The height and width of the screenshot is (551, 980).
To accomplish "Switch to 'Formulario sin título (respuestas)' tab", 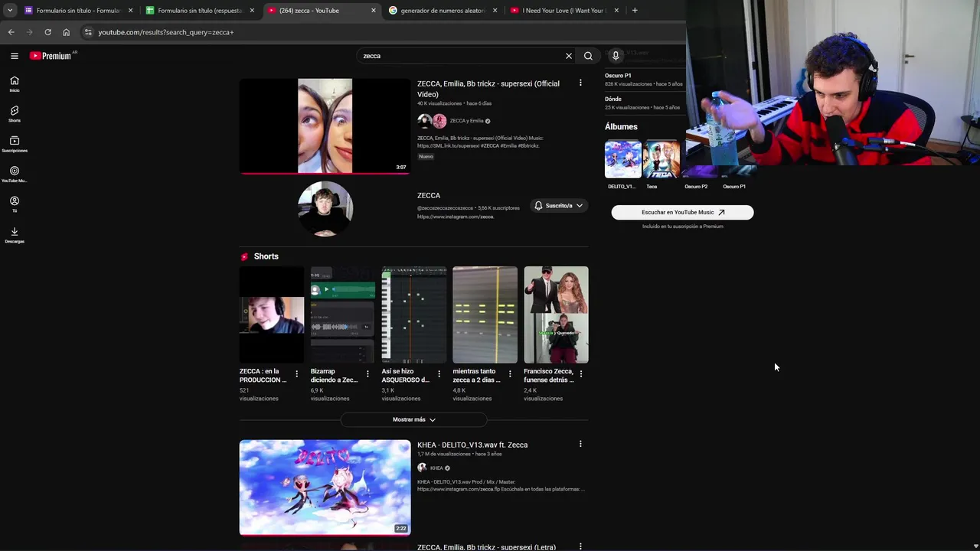I will [x=199, y=11].
